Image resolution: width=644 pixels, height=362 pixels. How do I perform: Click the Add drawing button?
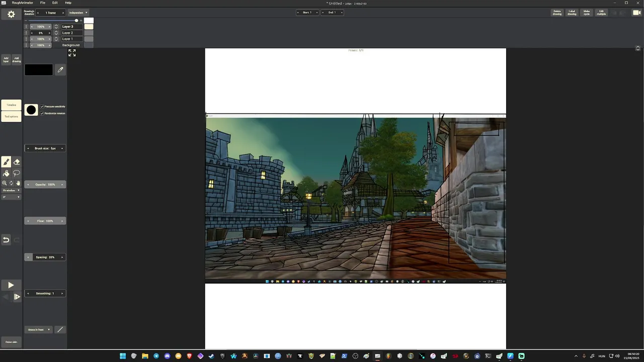coord(17,60)
